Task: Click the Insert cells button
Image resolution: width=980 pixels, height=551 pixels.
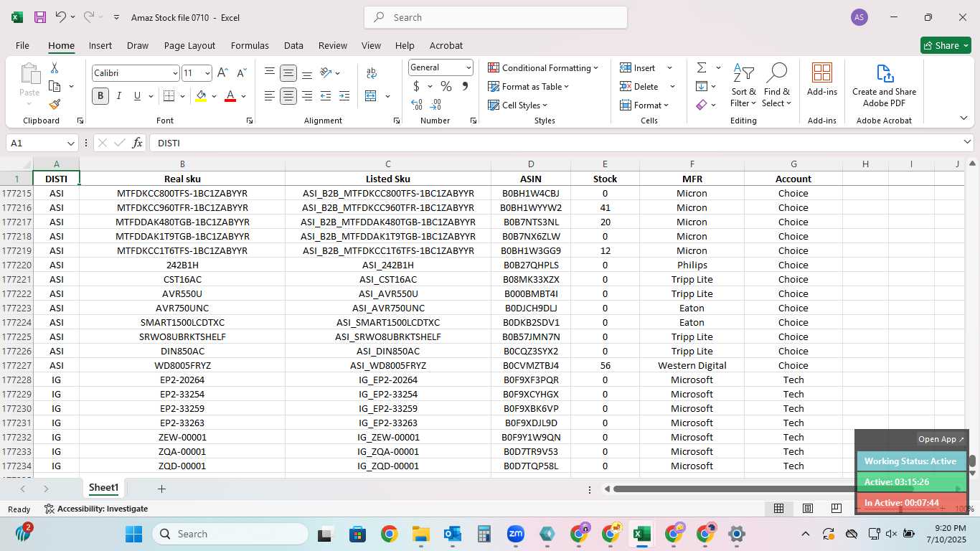Action: [x=638, y=67]
